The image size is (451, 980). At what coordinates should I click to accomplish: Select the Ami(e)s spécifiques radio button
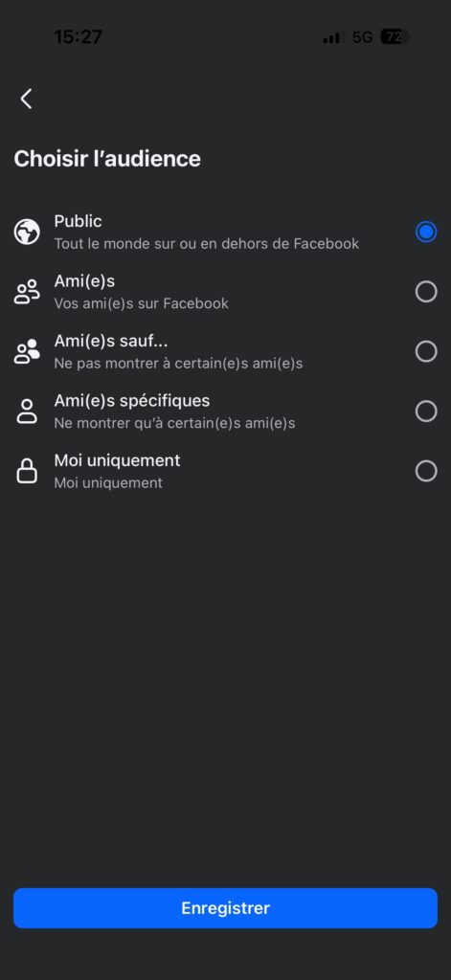(x=426, y=412)
